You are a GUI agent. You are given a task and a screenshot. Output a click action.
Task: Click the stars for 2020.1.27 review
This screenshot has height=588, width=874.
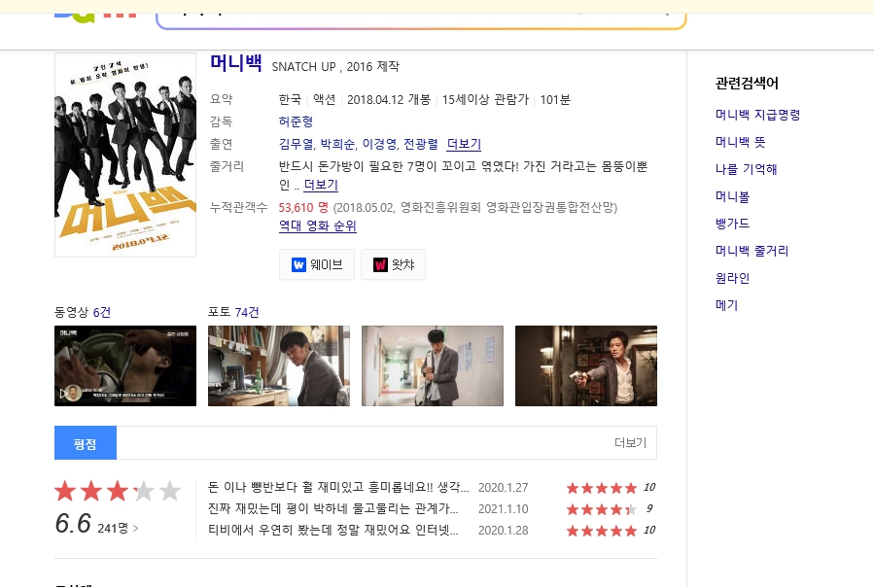point(602,488)
